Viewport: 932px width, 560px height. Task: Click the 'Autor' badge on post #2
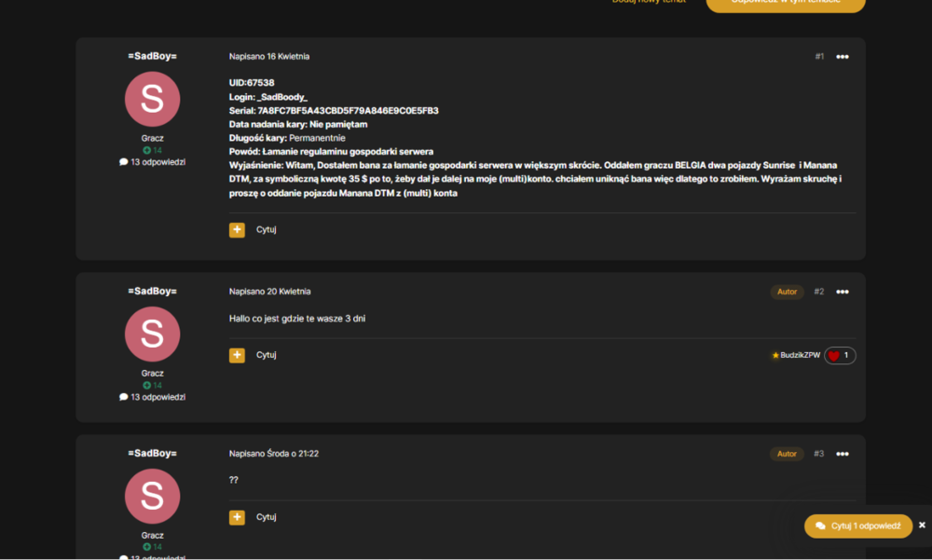[787, 292]
